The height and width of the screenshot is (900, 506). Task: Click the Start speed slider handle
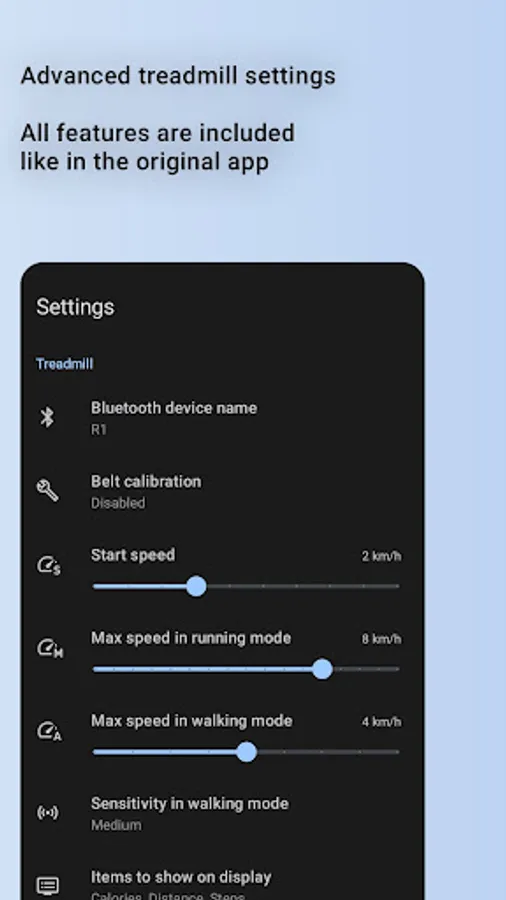pyautogui.click(x=196, y=586)
